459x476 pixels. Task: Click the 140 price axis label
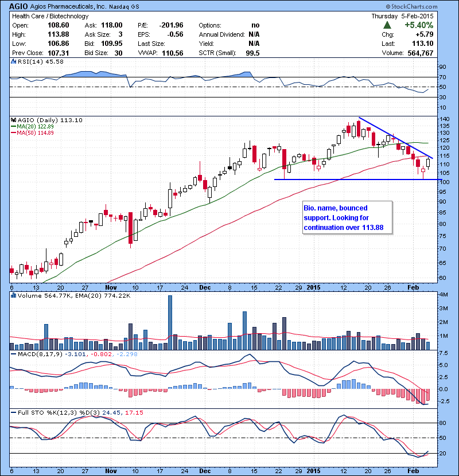pyautogui.click(x=444, y=119)
